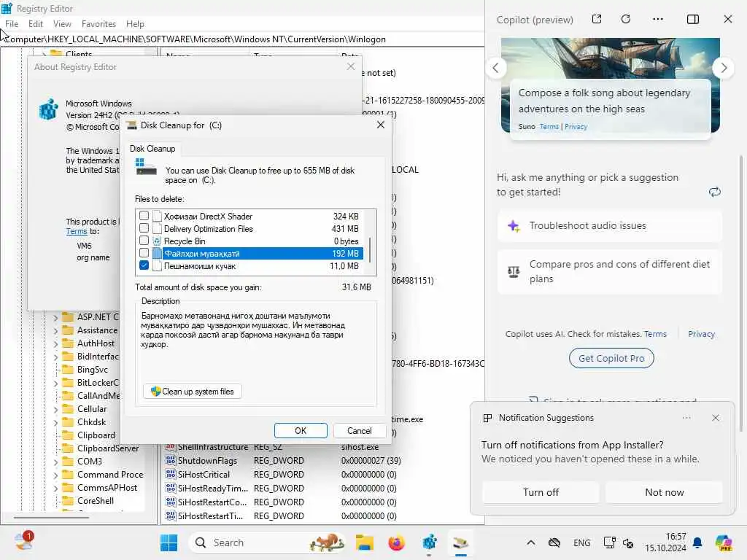This screenshot has height=560, width=747.
Task: Open the Favorites menu
Action: point(98,24)
